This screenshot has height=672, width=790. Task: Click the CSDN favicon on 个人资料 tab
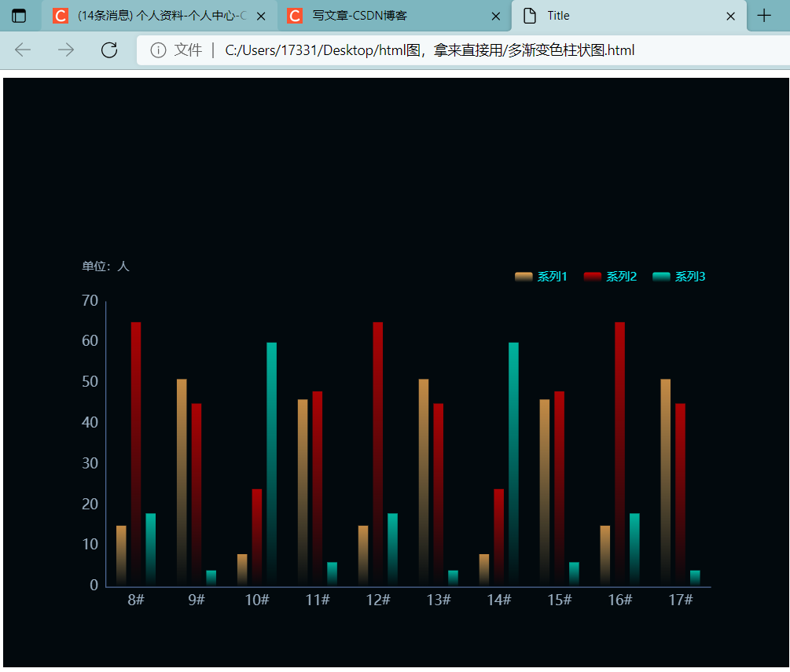click(x=61, y=17)
